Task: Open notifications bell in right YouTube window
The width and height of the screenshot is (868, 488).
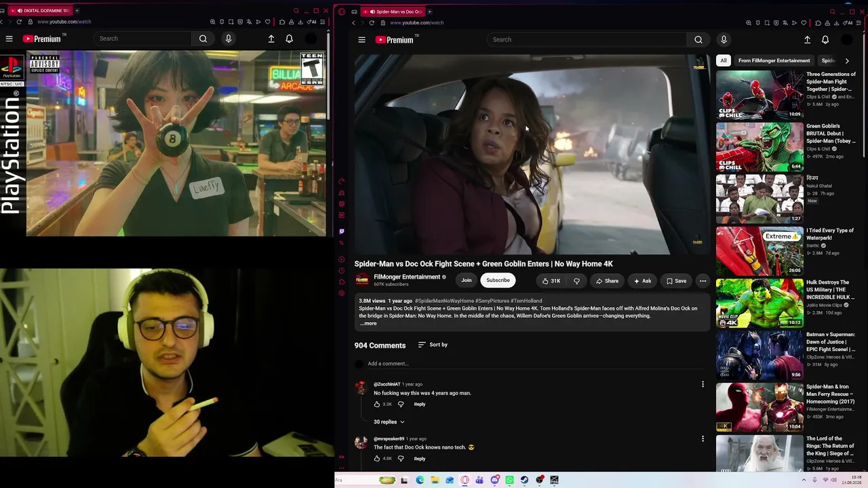Action: coord(825,39)
